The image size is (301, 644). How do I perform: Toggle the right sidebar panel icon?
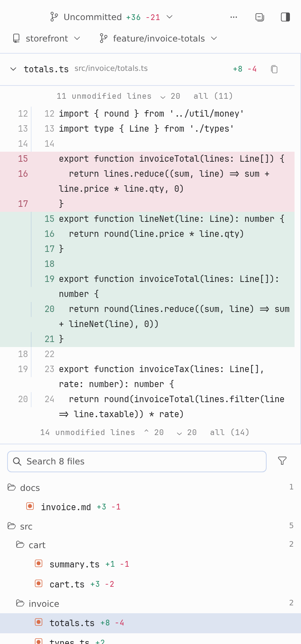pyautogui.click(x=286, y=17)
